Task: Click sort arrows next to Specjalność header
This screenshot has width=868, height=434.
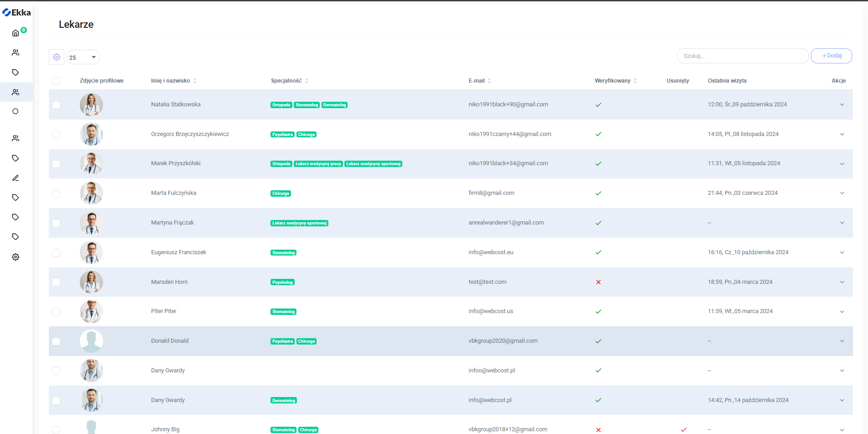Action: point(307,81)
